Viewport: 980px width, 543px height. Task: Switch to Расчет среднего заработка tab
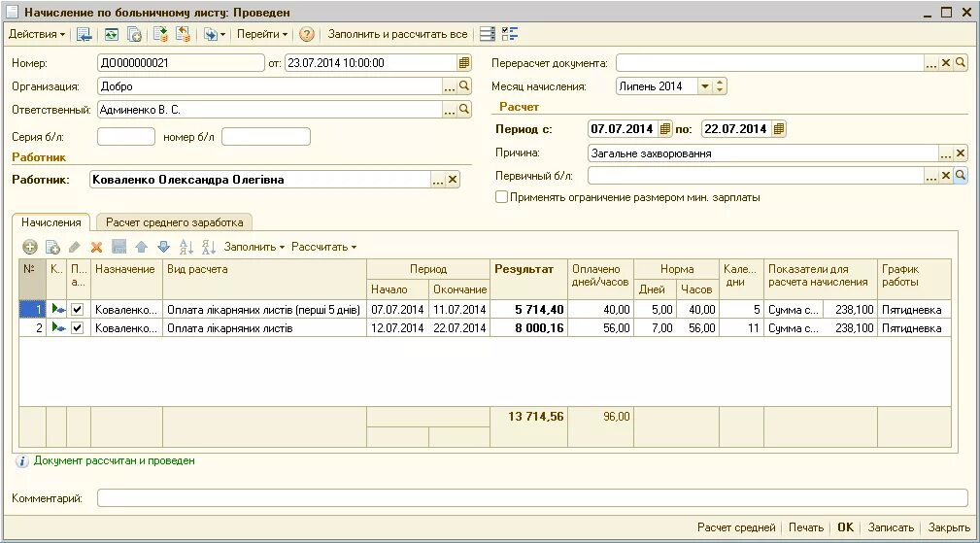pos(175,221)
